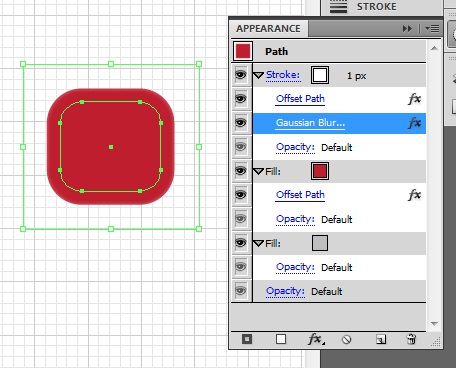Image resolution: width=456 pixels, height=368 pixels.
Task: Toggle visibility of Gaussian Blur effect
Action: pos(241,123)
